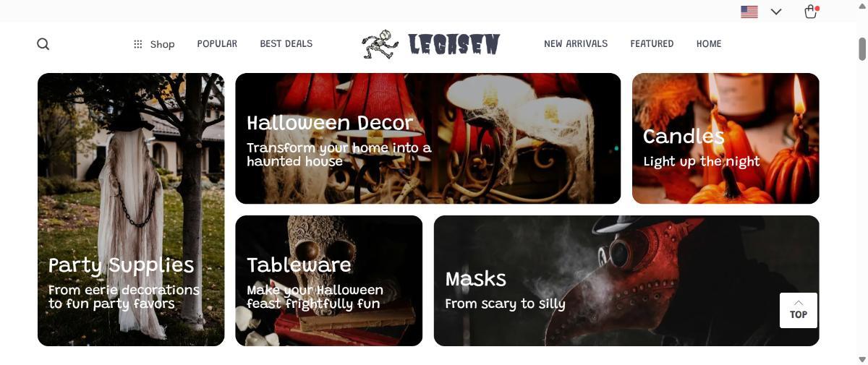Open the Masks category banner
Image resolution: width=868 pixels, height=365 pixels.
(626, 280)
